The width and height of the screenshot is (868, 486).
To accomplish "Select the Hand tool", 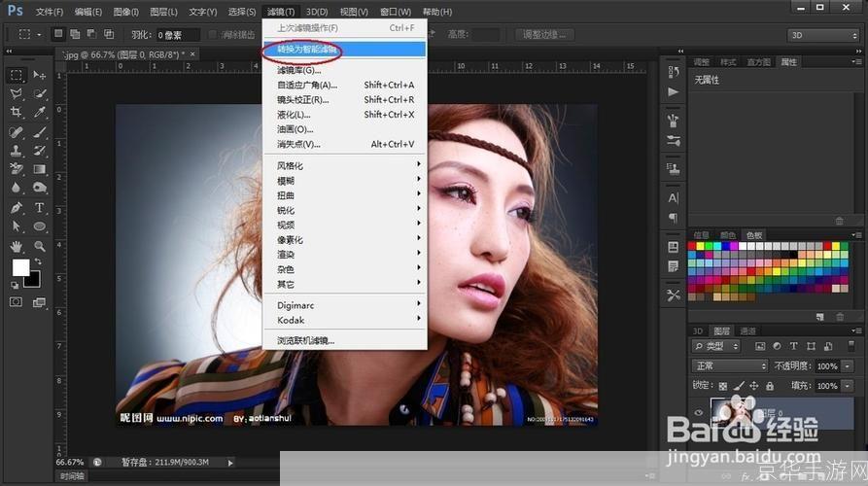I will [17, 246].
